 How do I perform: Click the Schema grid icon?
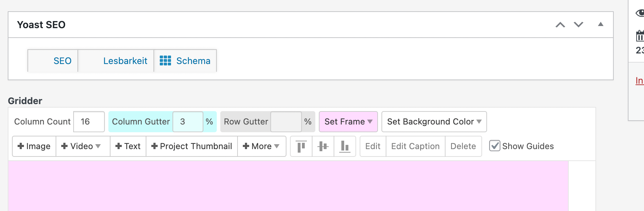[x=165, y=61]
